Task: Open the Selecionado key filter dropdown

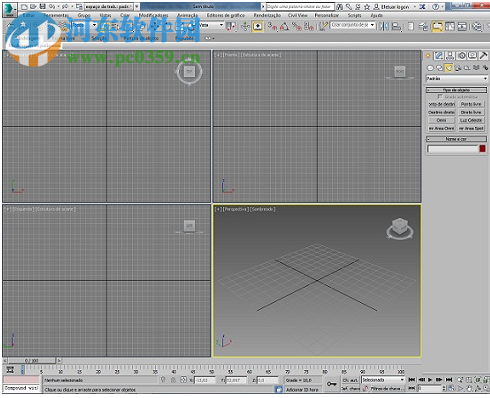Action: click(383, 380)
